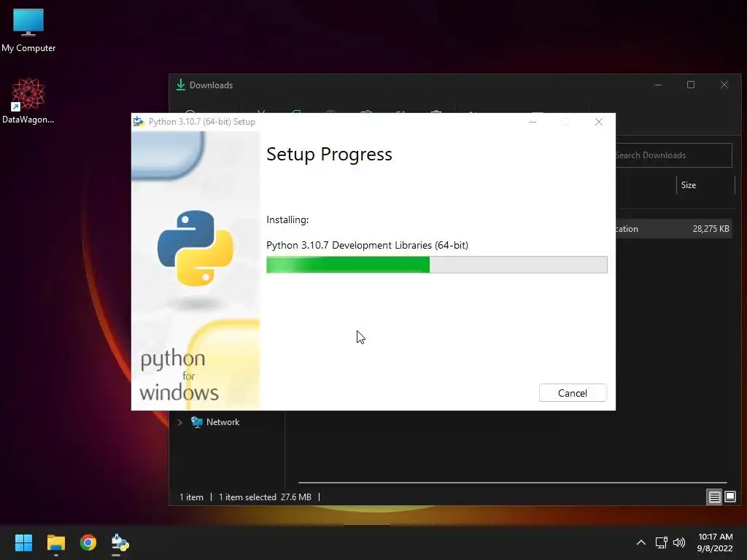This screenshot has height=560, width=747.
Task: Show hidden system tray icons
Action: tap(641, 542)
